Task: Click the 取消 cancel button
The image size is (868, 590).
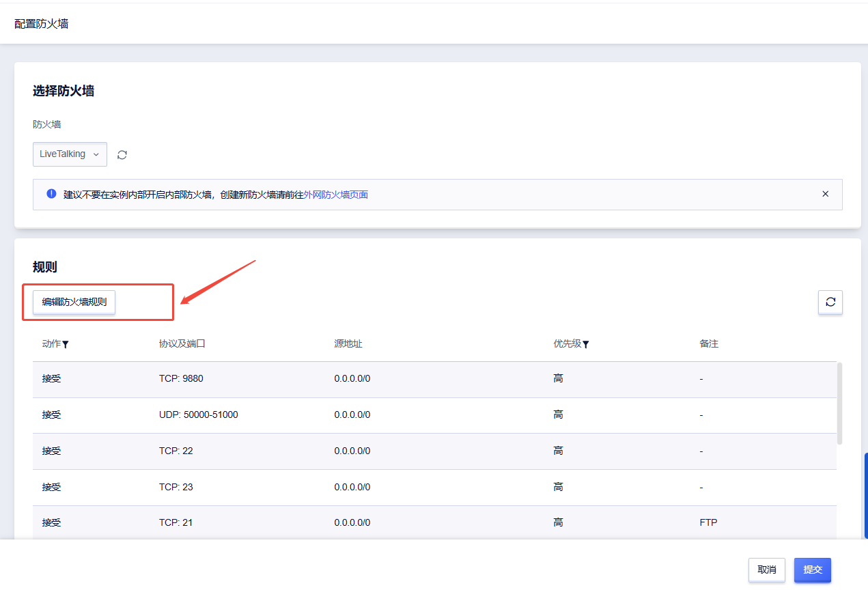Action: [x=766, y=570]
